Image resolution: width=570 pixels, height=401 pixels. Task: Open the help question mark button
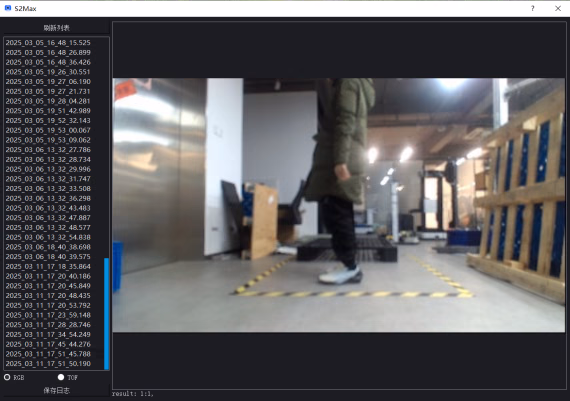[x=533, y=8]
